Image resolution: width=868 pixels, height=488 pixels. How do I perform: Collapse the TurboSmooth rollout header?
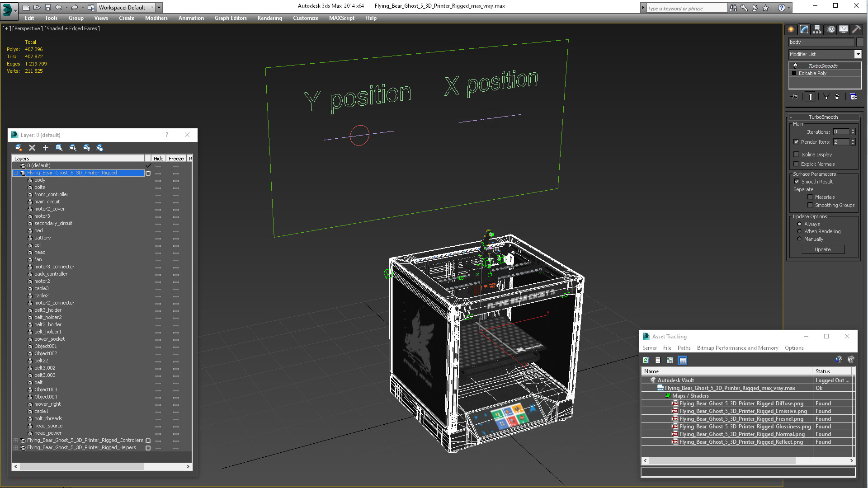[x=823, y=117]
